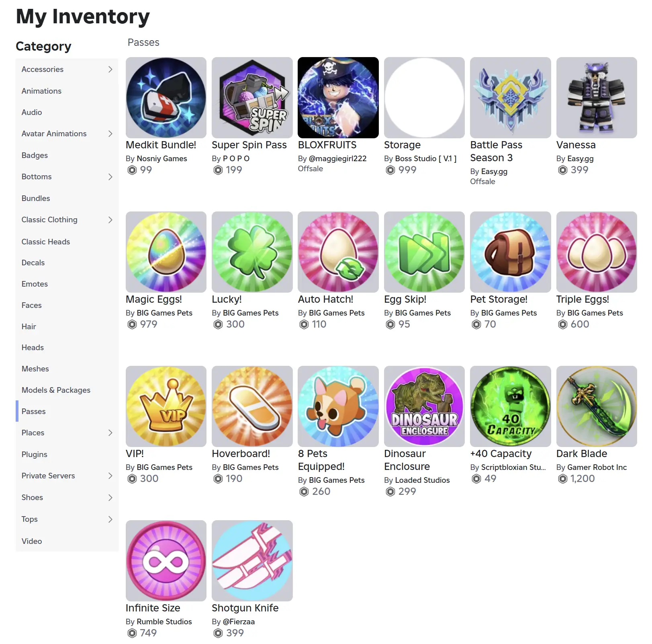This screenshot has height=644, width=652.
Task: Expand the Avatar Animations submenu arrow
Action: tap(110, 134)
